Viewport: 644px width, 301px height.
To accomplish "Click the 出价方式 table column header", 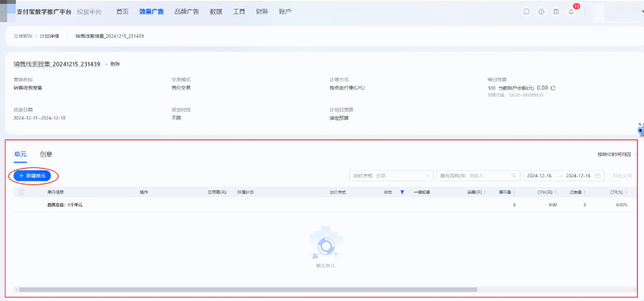I will (x=338, y=192).
